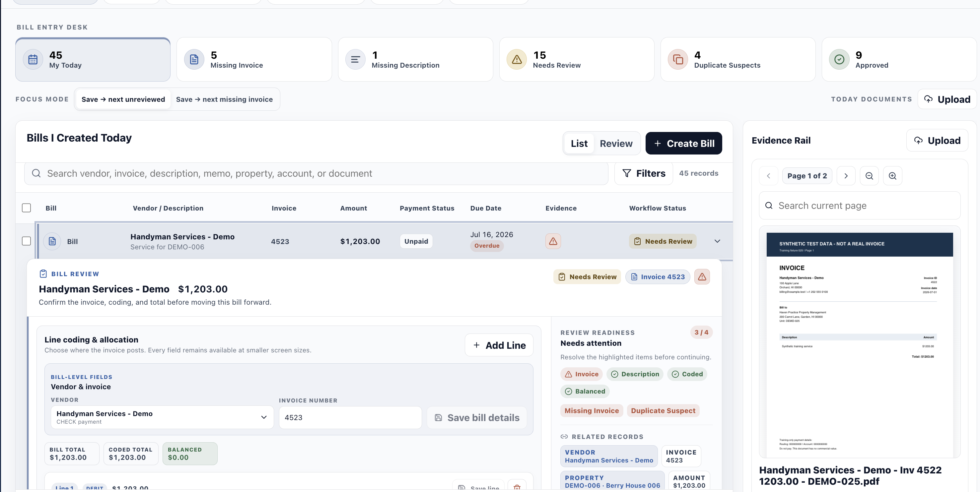980x492 pixels.
Task: Click Upload in Today Documents
Action: coord(947,99)
